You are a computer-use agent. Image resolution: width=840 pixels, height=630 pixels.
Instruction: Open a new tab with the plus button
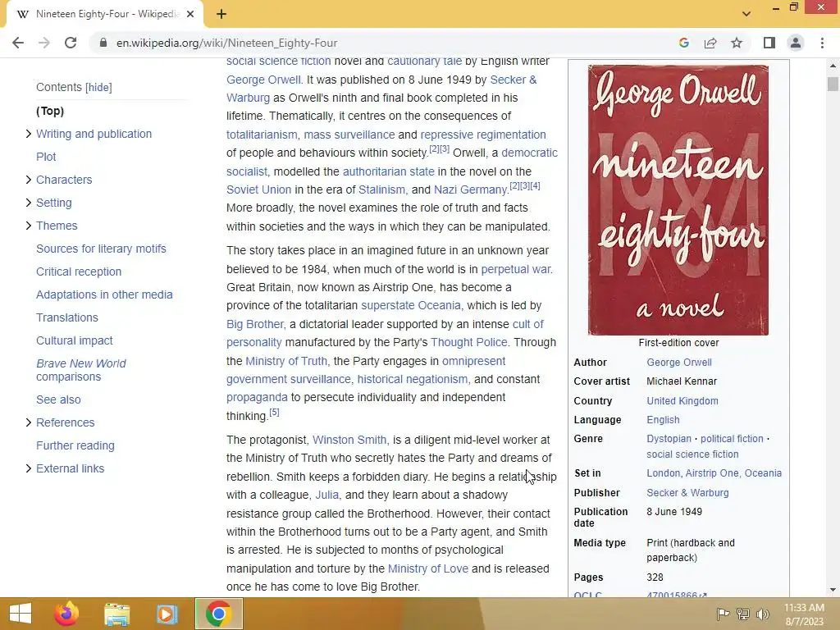point(221,14)
